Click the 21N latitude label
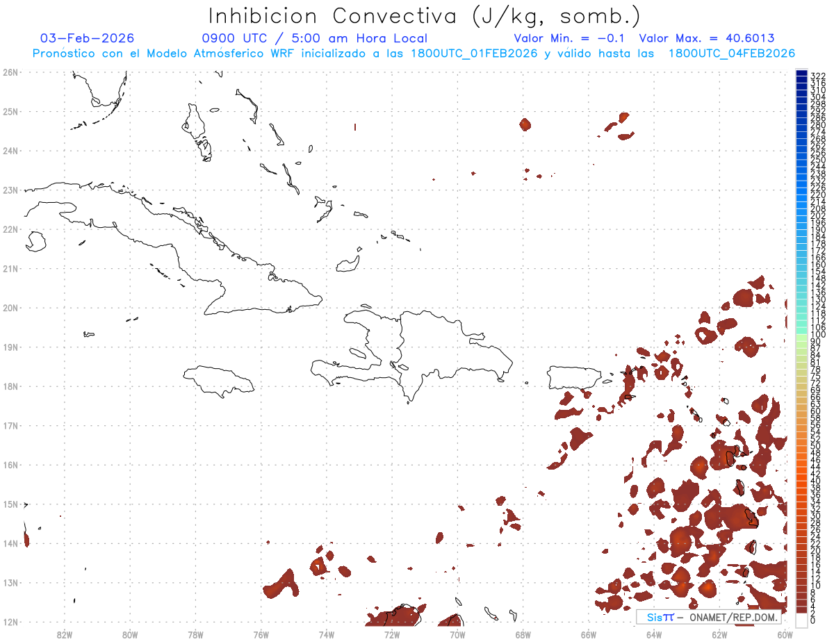The image size is (834, 644). [x=10, y=268]
